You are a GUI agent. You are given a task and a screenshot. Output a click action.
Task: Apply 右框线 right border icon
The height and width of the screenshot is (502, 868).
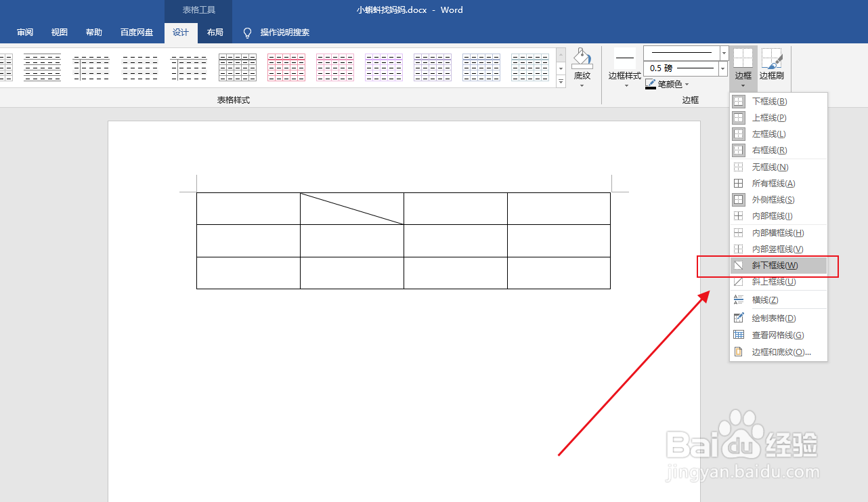click(739, 150)
